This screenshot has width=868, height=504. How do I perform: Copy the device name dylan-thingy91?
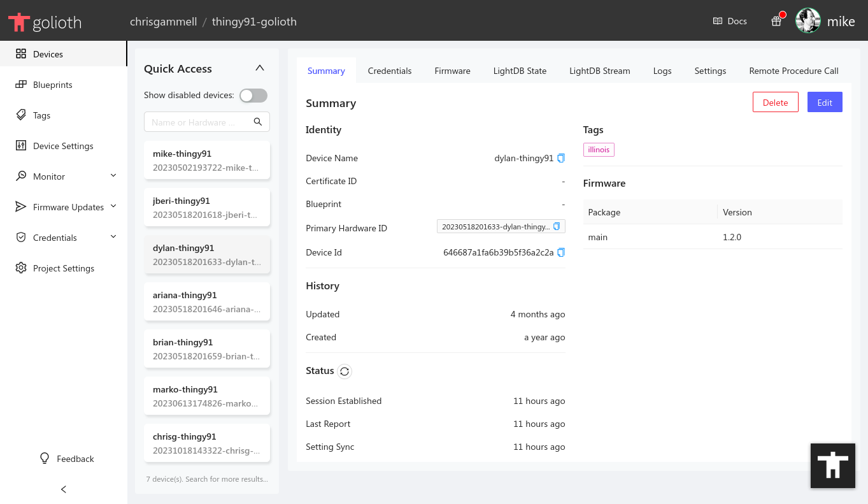[561, 158]
